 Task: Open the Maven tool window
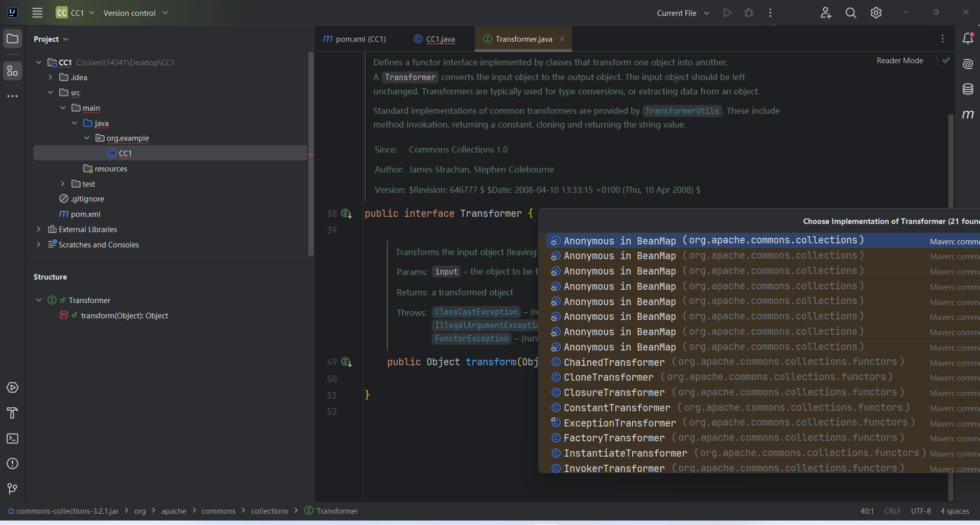(x=968, y=114)
